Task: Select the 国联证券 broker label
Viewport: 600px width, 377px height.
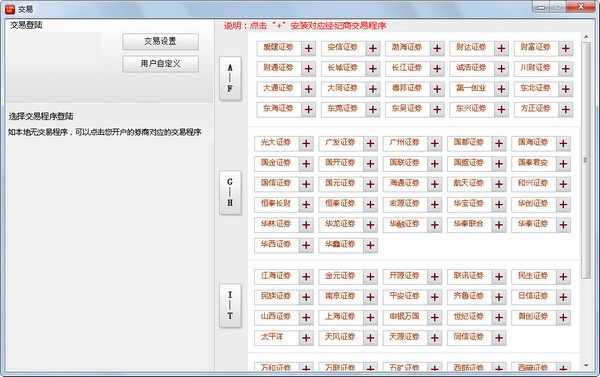Action: (404, 163)
